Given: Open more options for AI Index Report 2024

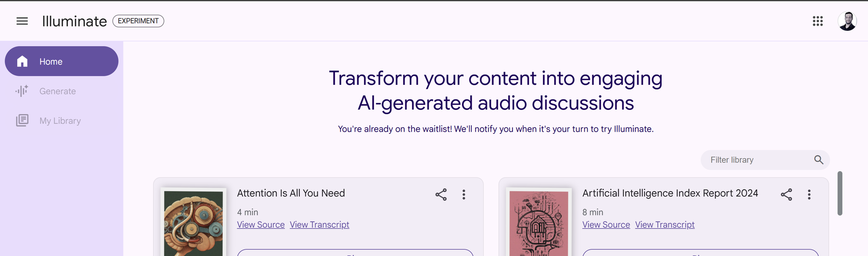Looking at the screenshot, I should tap(809, 194).
